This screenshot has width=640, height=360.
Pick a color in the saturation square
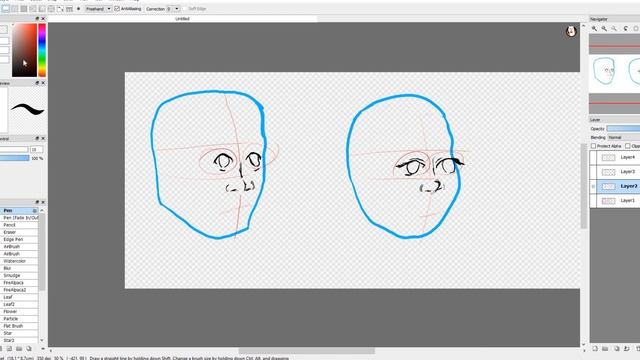24,50
